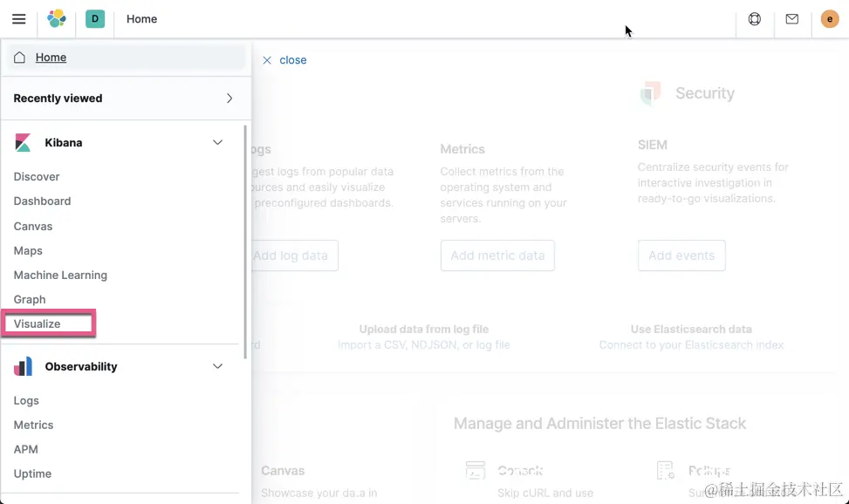Select Maps in the sidebar

(x=28, y=250)
